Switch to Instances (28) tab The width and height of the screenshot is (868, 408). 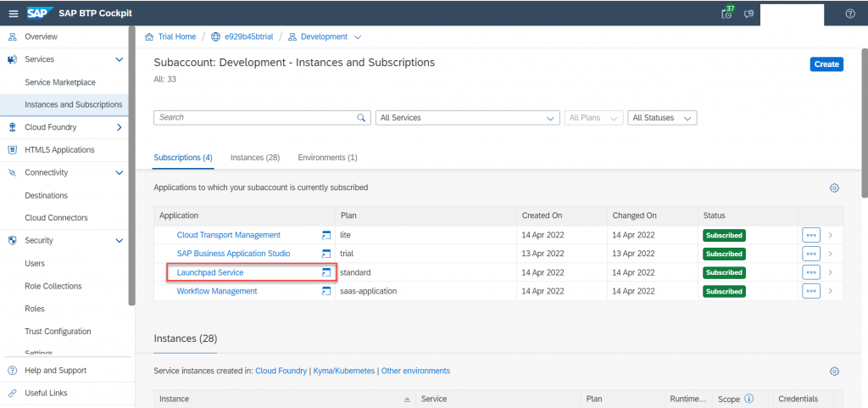pos(255,158)
